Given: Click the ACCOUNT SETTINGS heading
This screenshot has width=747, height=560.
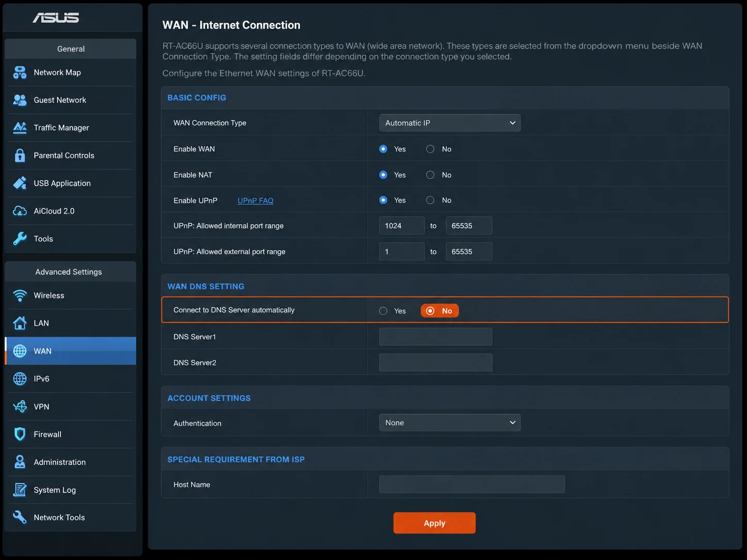Looking at the screenshot, I should pyautogui.click(x=209, y=399).
